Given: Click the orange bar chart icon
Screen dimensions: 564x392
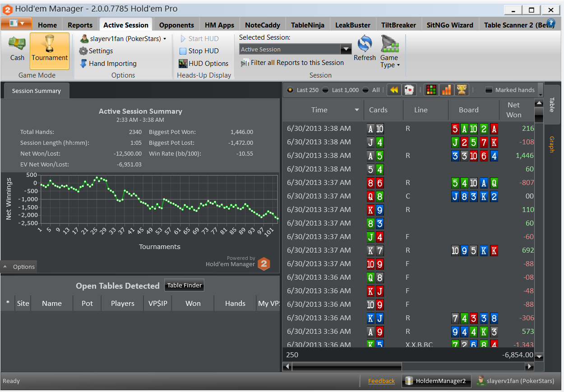Looking at the screenshot, I should (x=446, y=90).
